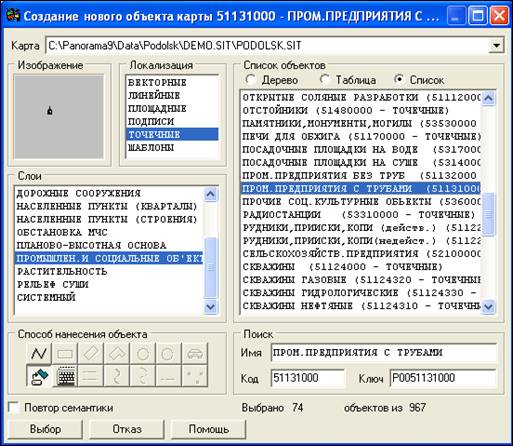Select keyboard coordinate input method
This screenshot has height=446, width=513.
(x=65, y=376)
